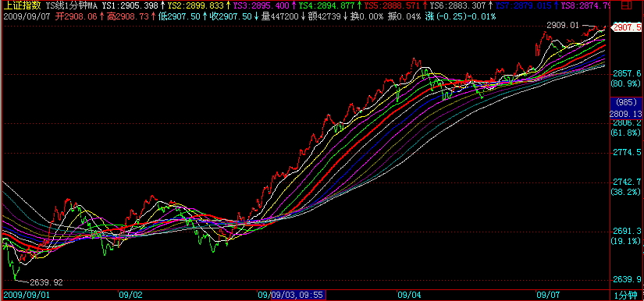Select the 2639.92 low price marker
Image resolution: width=644 pixels, height=301 pixels.
point(47,282)
